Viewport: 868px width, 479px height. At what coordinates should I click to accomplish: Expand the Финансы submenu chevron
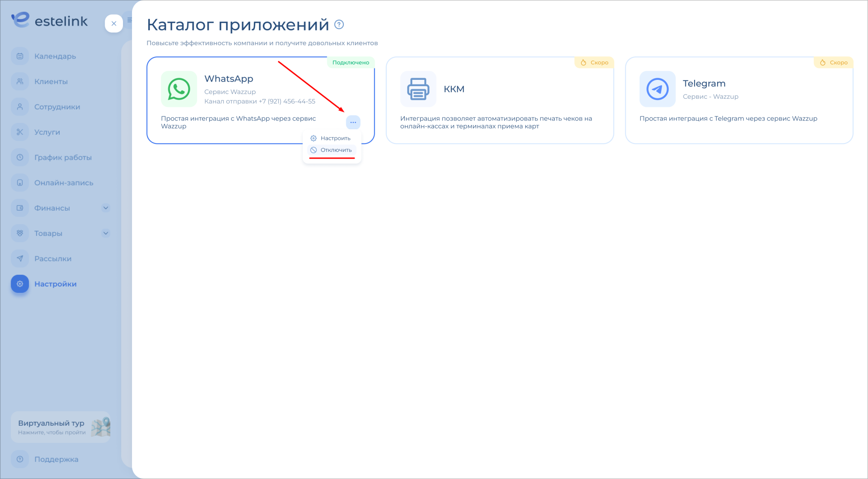(106, 208)
